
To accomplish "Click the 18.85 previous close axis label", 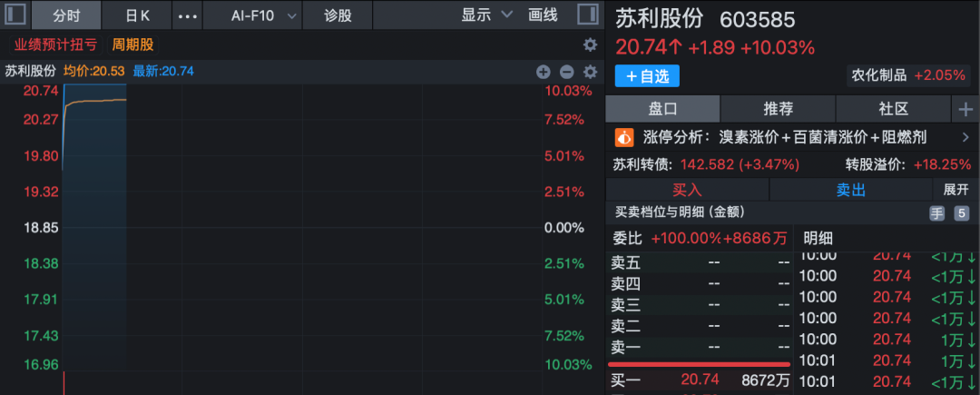I will click(41, 228).
